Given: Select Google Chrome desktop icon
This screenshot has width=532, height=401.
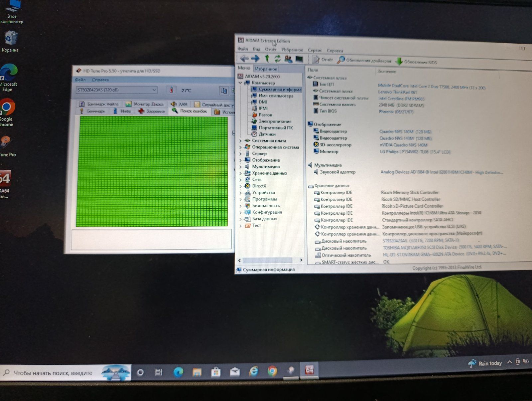Looking at the screenshot, I should point(7,112).
